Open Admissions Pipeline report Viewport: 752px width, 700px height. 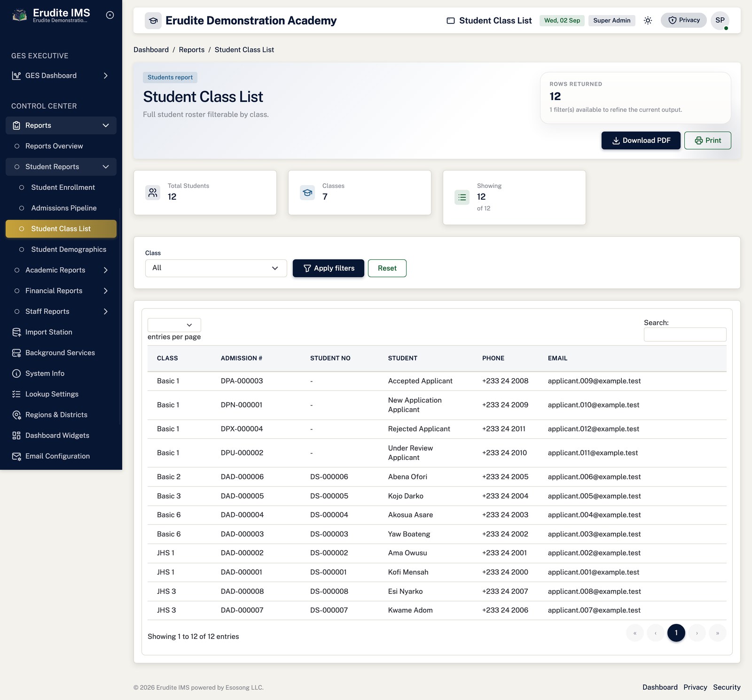61,208
